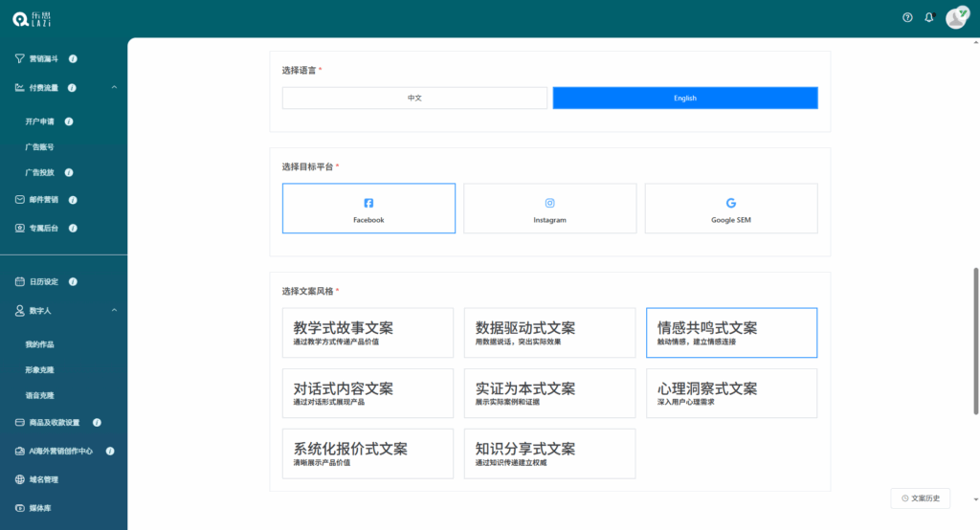Choose the 教学式故事文案 style card
Viewport: 980px width, 530px height.
click(367, 333)
